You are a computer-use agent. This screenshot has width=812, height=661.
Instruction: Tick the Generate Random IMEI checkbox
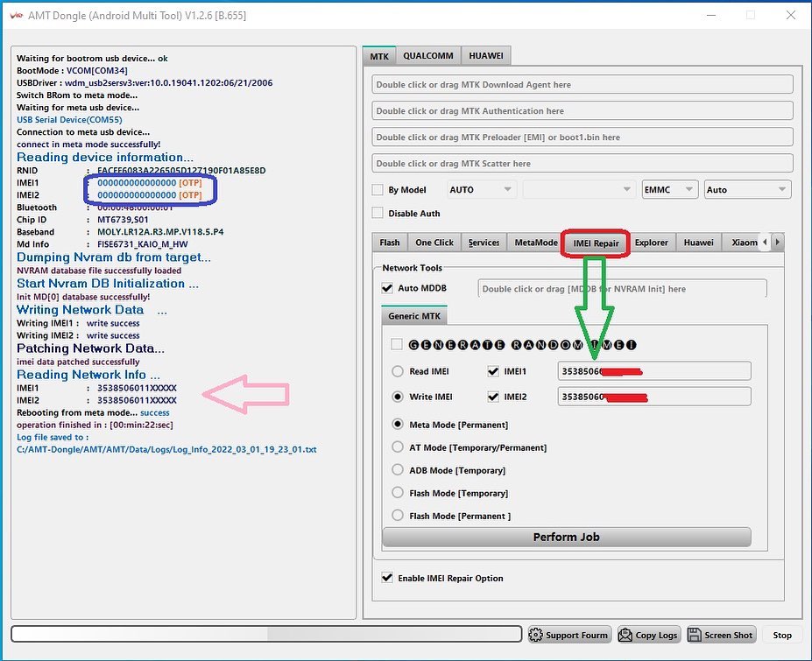[x=396, y=344]
